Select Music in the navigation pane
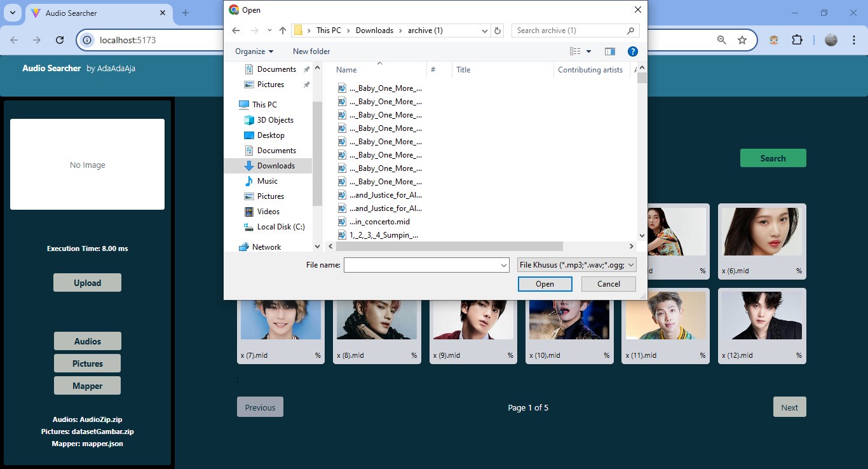 [267, 181]
